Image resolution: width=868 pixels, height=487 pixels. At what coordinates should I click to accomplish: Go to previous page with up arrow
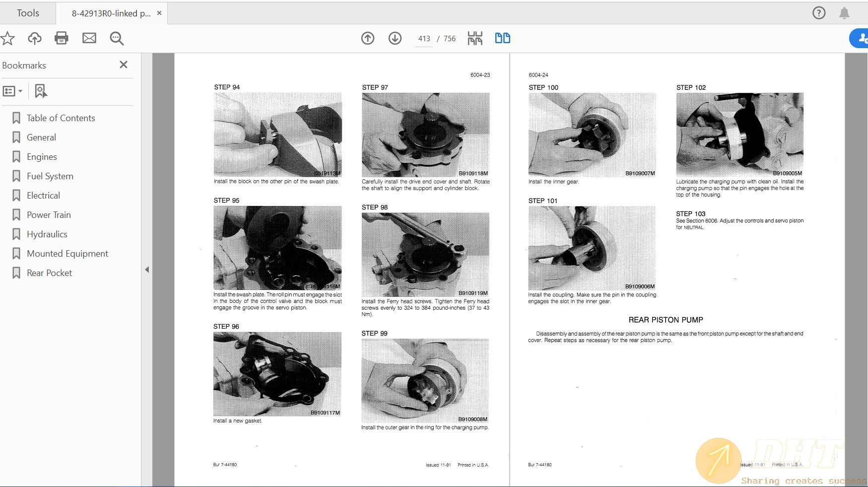(368, 38)
